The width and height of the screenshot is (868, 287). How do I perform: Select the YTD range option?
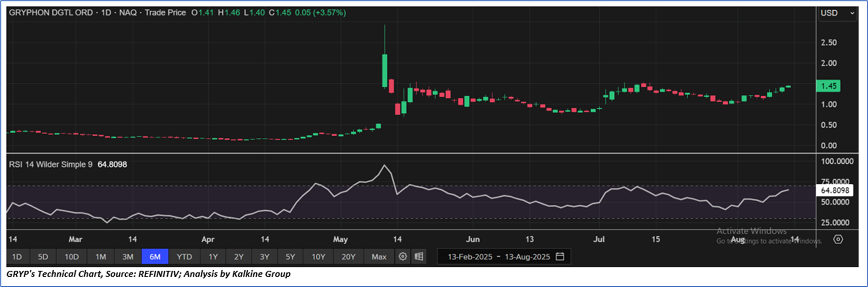[184, 257]
